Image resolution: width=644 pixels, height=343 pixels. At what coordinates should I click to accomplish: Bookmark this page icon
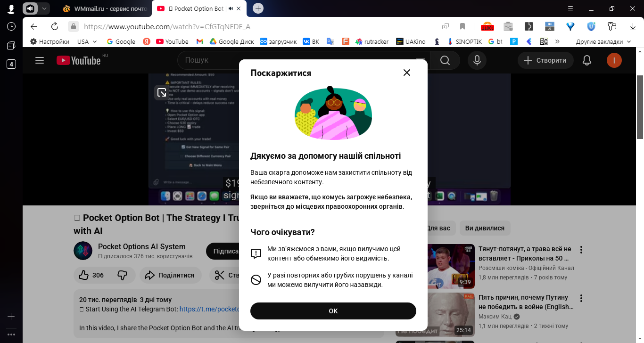pyautogui.click(x=462, y=26)
